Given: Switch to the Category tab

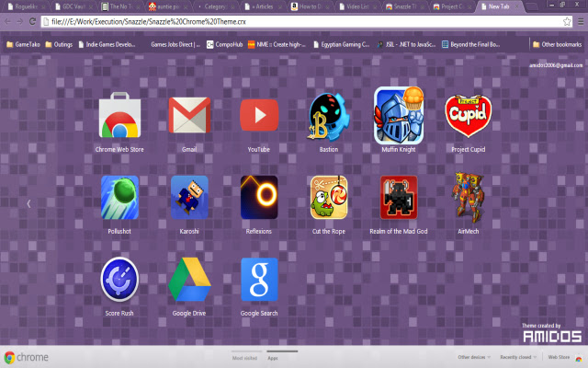Looking at the screenshot, I should click(x=215, y=6).
